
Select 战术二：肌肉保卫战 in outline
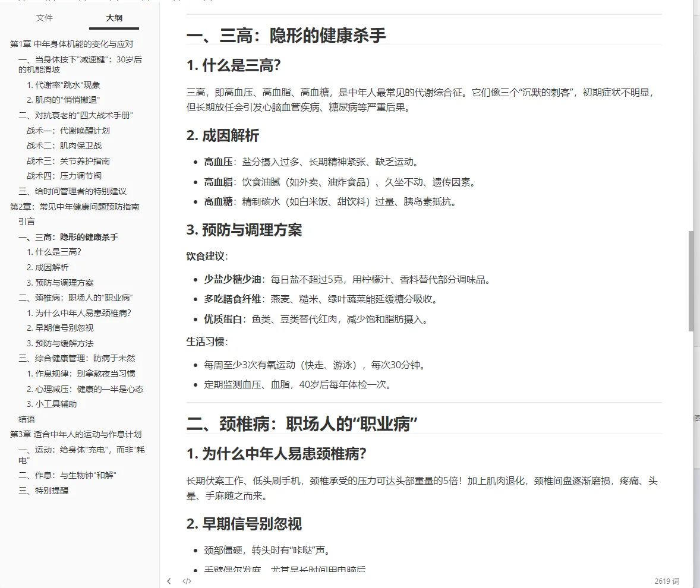[x=64, y=146]
